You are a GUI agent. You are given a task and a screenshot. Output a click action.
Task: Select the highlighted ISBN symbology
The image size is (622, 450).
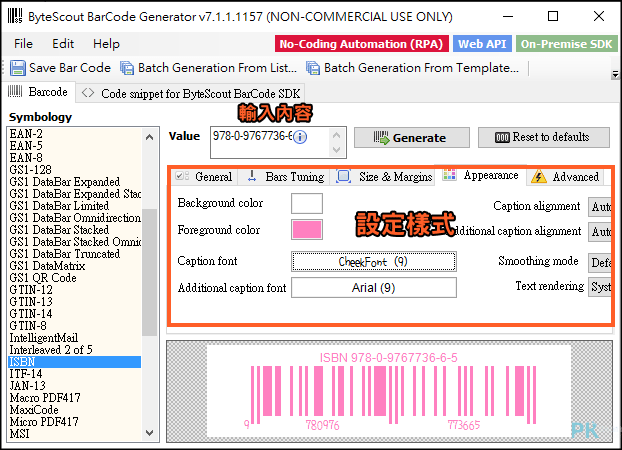(x=74, y=362)
